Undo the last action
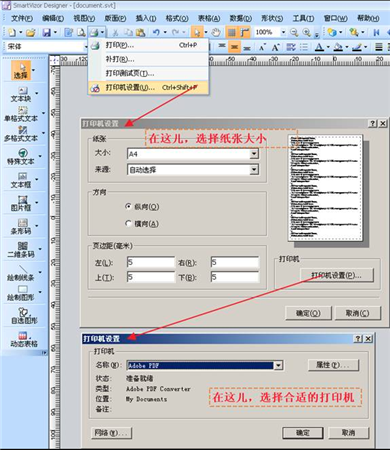 coord(156,32)
